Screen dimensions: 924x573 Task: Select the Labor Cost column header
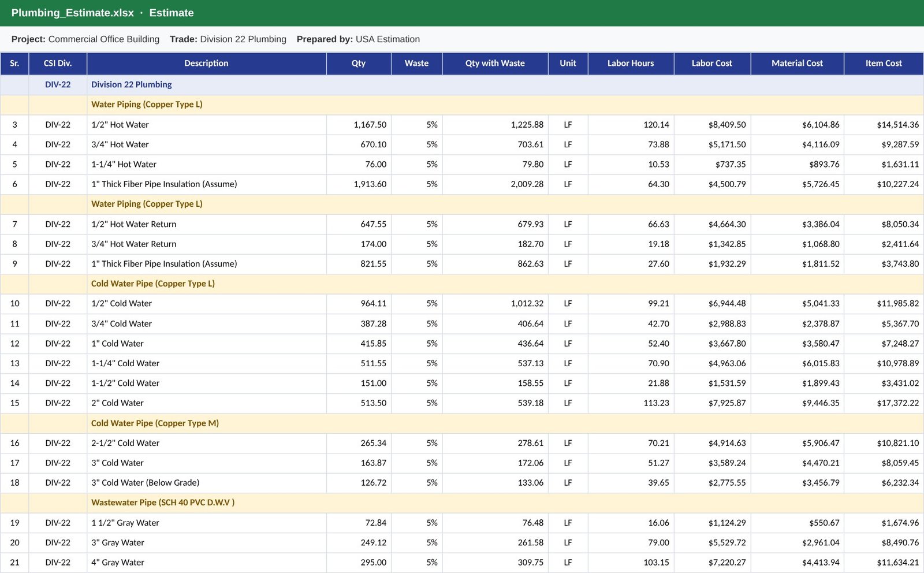tap(712, 64)
